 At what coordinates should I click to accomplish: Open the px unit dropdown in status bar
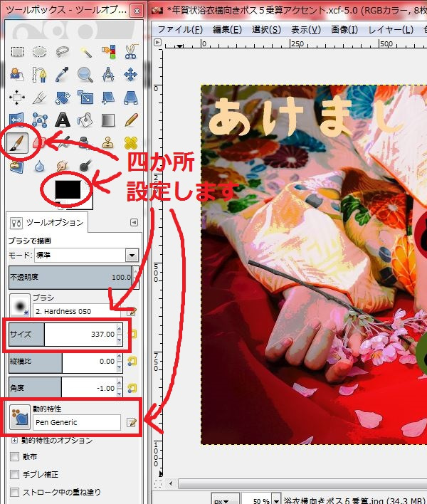tap(225, 500)
